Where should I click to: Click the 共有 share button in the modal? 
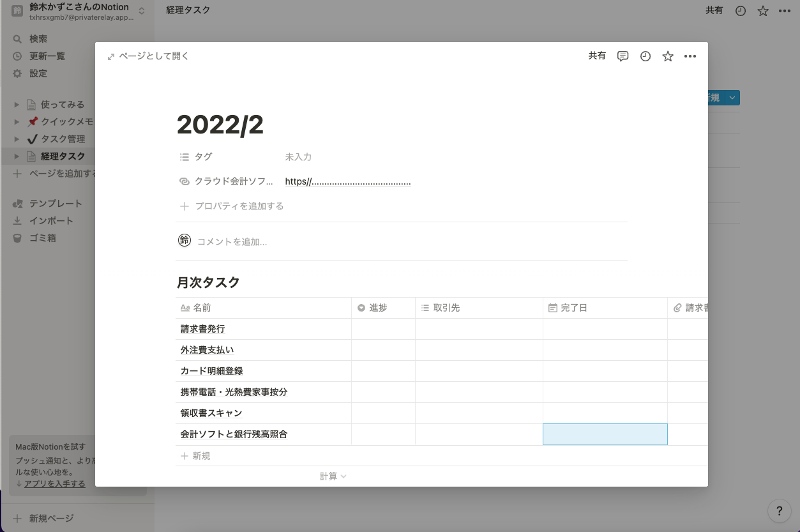click(597, 56)
